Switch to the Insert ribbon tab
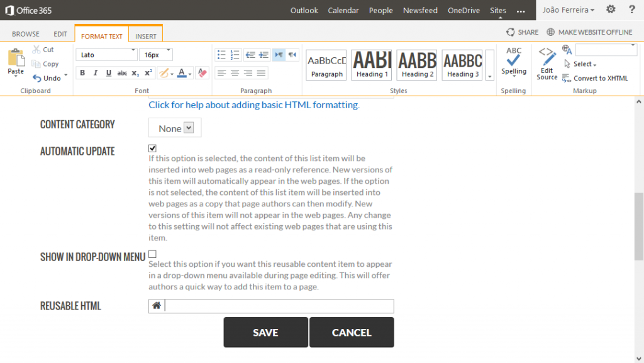644x363 pixels. pos(146,36)
